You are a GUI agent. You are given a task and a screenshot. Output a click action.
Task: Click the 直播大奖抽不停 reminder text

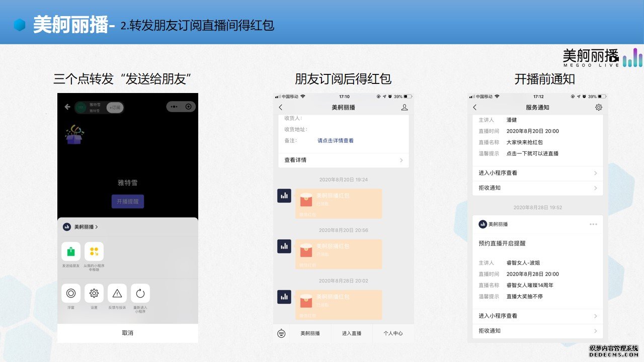coord(525,297)
